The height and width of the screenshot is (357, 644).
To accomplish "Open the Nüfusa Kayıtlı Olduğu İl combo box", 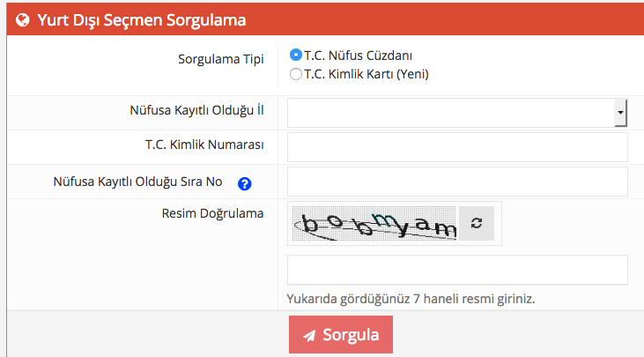I will point(450,113).
